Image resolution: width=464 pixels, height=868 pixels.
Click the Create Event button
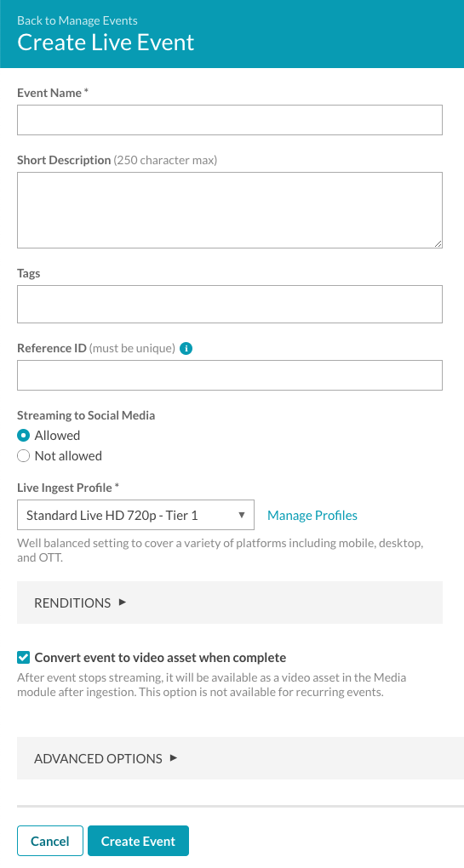139,841
